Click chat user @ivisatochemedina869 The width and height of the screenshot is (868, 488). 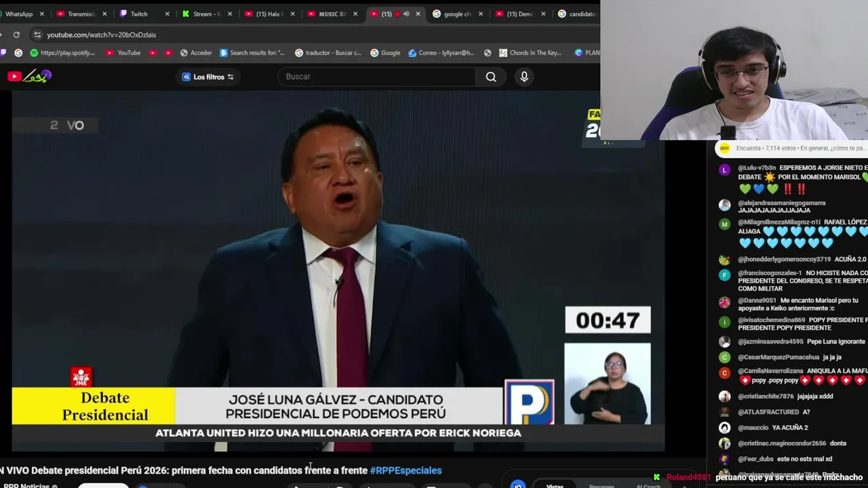772,320
